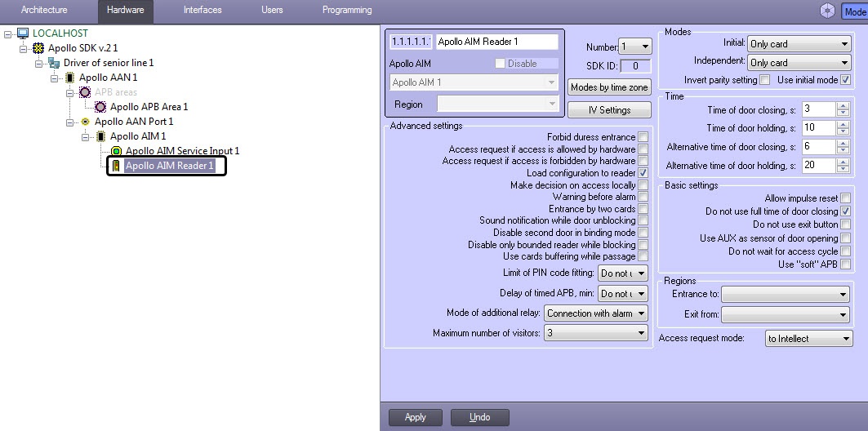Click the Alternative time of door closing field
The image size is (868, 431).
pyautogui.click(x=819, y=147)
